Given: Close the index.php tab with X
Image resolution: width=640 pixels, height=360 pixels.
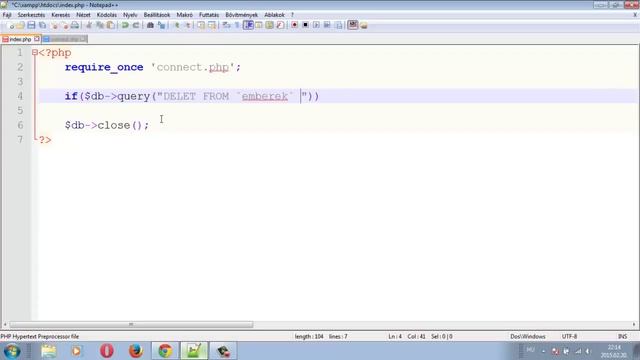Looking at the screenshot, I should tap(37, 39).
